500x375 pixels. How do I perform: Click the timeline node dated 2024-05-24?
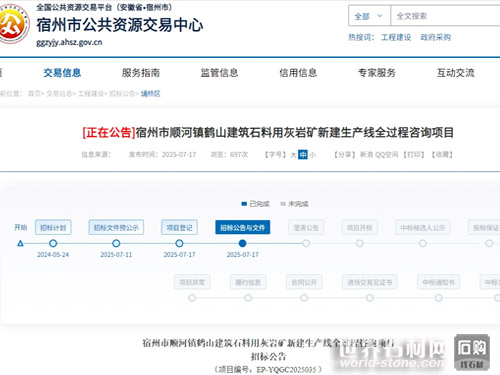53,244
